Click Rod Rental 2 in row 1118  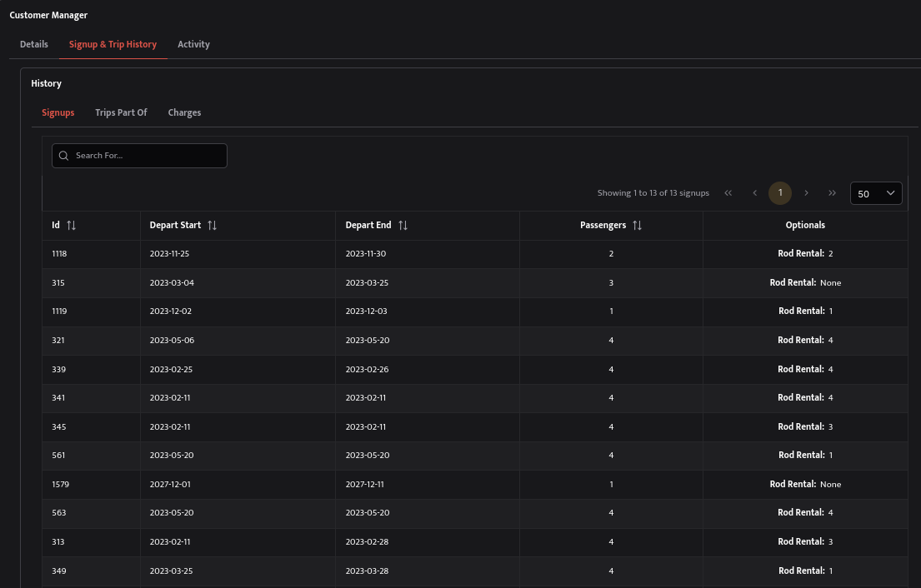tap(805, 254)
